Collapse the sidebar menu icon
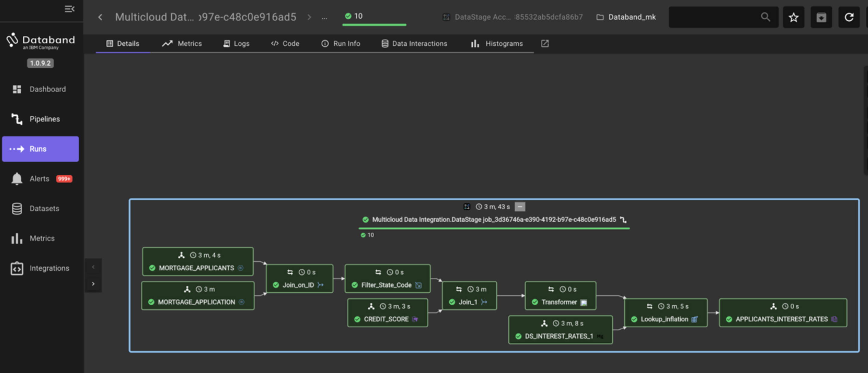Image resolution: width=868 pixels, height=373 pixels. (x=69, y=9)
